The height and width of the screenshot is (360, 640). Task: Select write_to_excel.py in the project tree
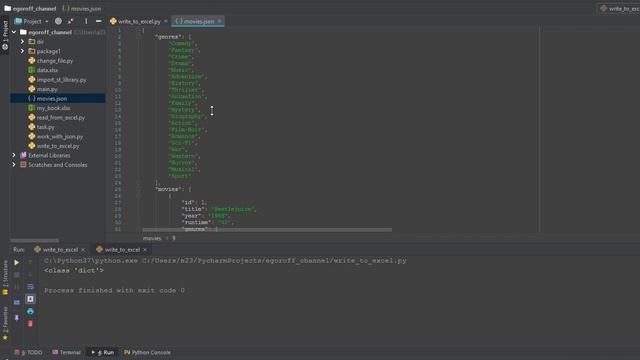click(58, 146)
